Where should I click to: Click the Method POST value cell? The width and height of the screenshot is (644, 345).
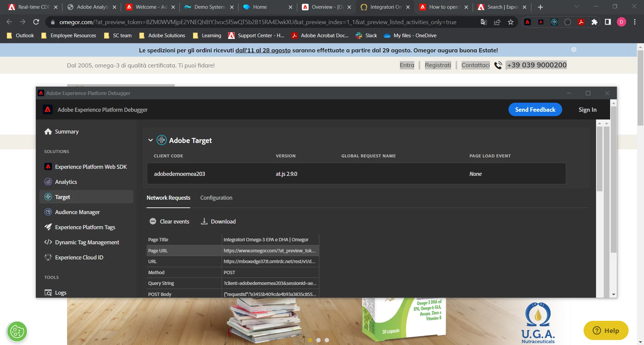pyautogui.click(x=270, y=273)
